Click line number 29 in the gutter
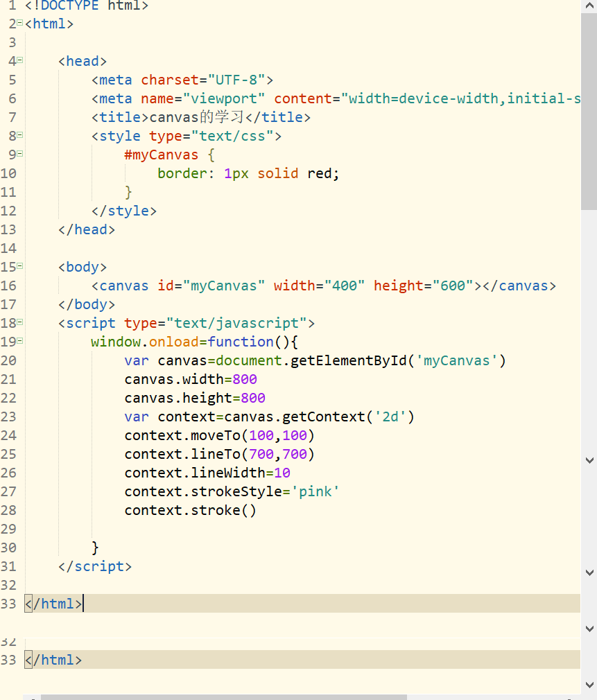This screenshot has height=700, width=597. pos(8,529)
